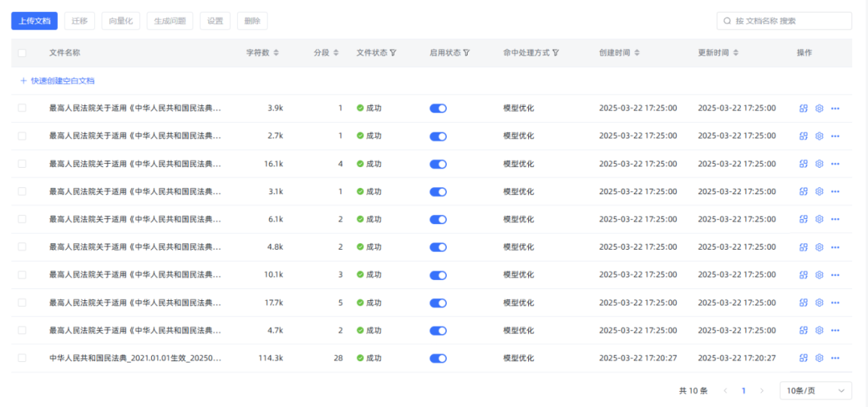Toggle the enable switch in the 2.7k row
Screen dimensions: 868x407
pos(438,136)
